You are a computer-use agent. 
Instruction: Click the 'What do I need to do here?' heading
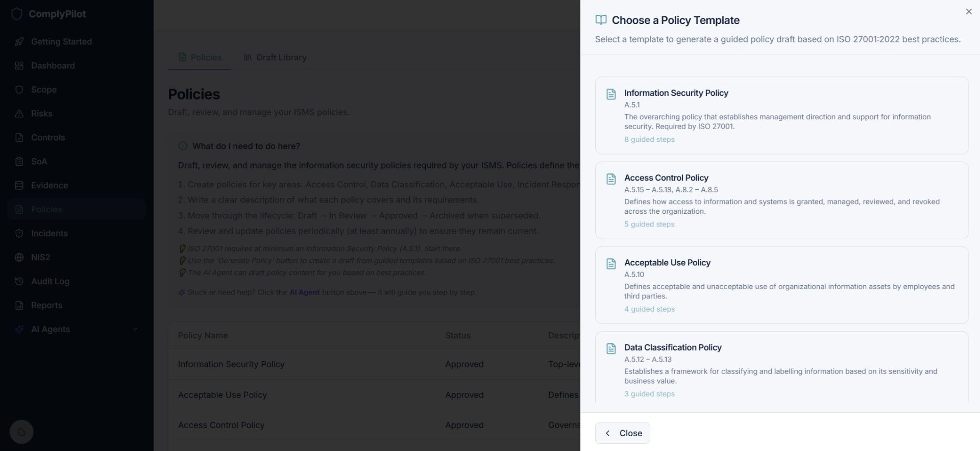point(246,146)
